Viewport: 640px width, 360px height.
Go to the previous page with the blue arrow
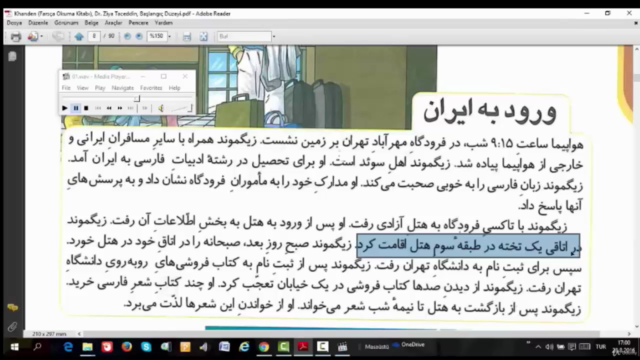point(79,37)
